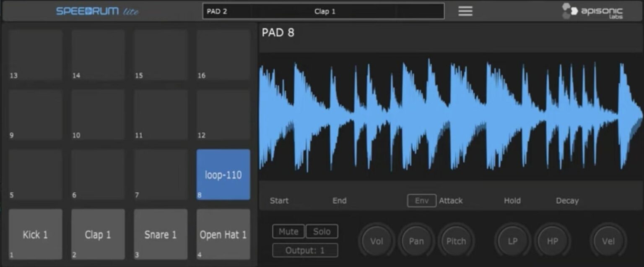Click the Vel knob
This screenshot has height=267, width=644.
coord(608,241)
